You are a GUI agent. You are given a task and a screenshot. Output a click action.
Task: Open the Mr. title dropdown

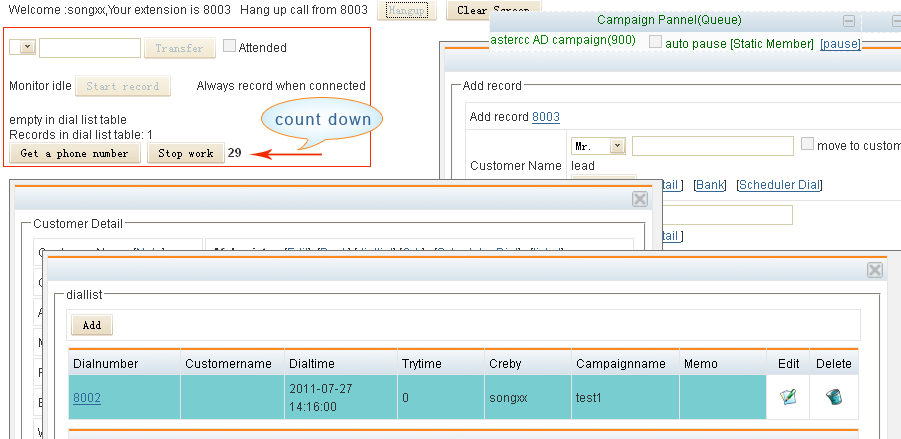616,146
